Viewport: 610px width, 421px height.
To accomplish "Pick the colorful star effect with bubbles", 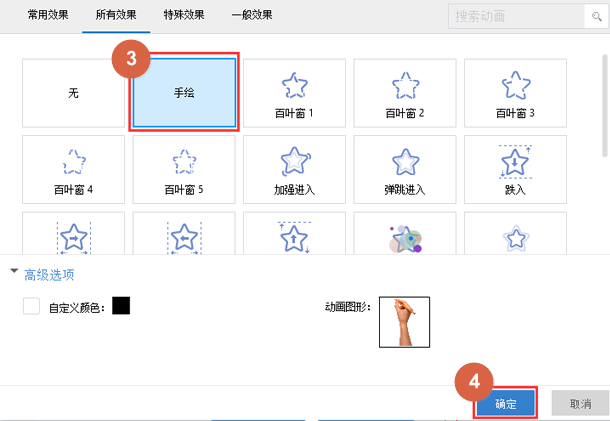I will tap(405, 239).
